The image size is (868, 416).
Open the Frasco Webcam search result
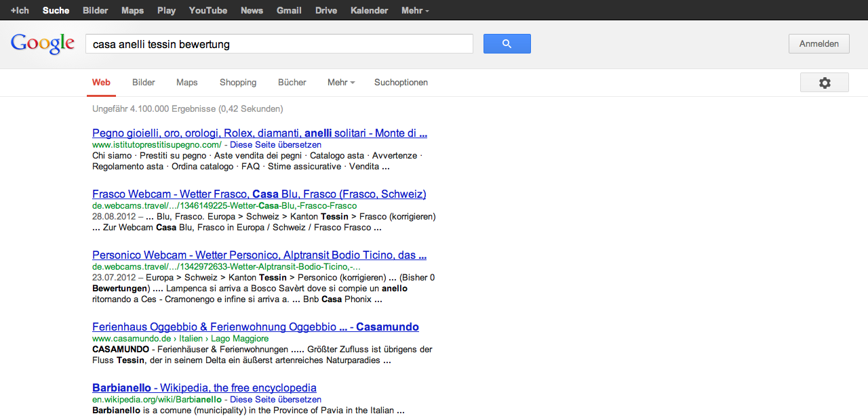pos(259,194)
